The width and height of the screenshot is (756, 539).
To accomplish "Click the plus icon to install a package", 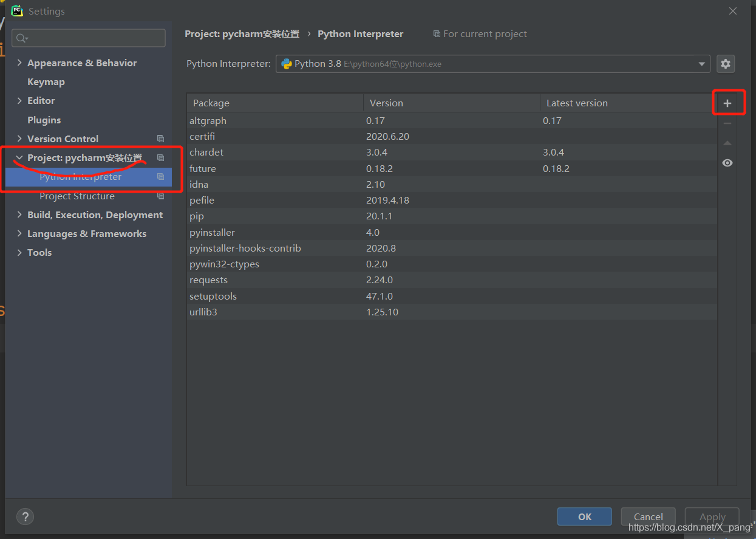I will tap(727, 103).
